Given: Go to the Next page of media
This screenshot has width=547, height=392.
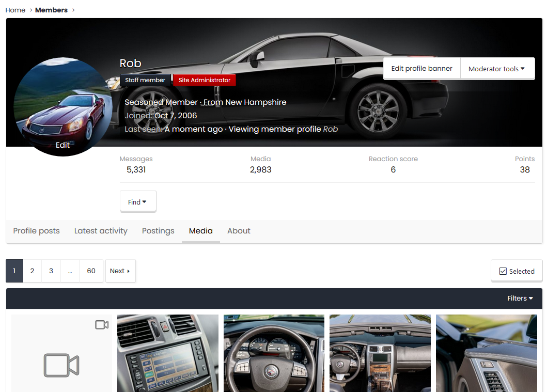Looking at the screenshot, I should point(120,271).
